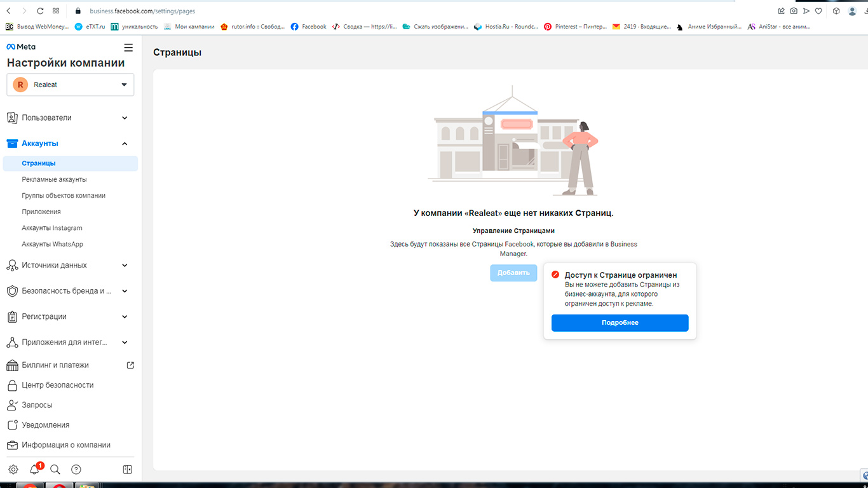Click the magnifying glass search icon

pos(55,470)
